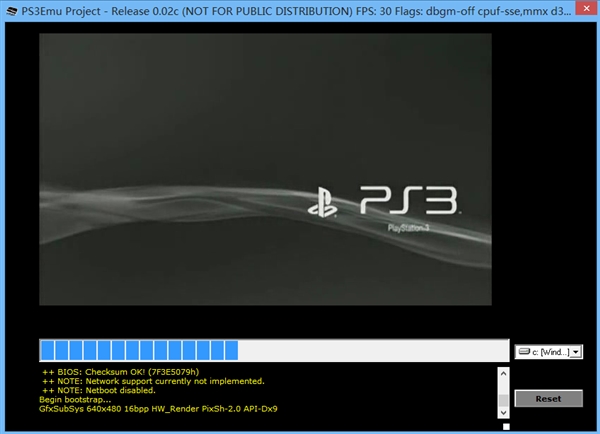Click the "PlayStation 3" caption under the logo

click(408, 228)
